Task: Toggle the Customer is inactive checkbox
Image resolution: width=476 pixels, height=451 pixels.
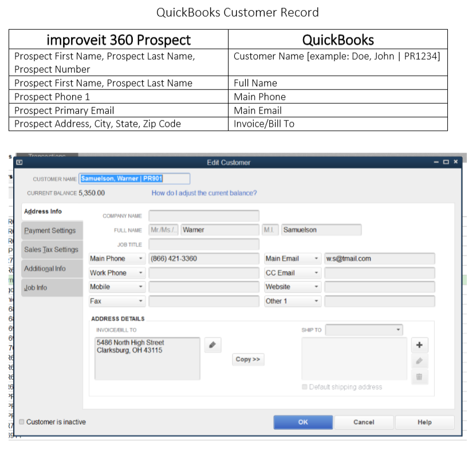Action: 22,422
